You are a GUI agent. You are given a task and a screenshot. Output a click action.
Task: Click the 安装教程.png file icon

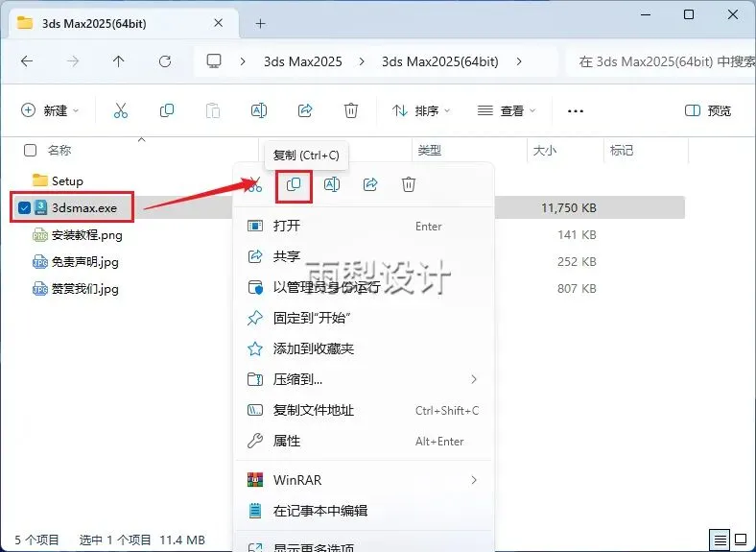pos(40,235)
